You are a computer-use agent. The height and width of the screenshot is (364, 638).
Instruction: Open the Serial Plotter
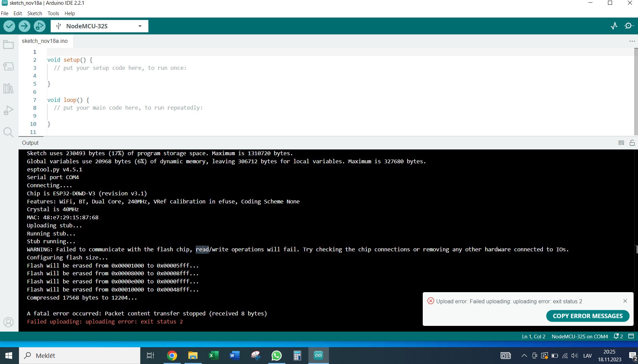[x=614, y=26]
